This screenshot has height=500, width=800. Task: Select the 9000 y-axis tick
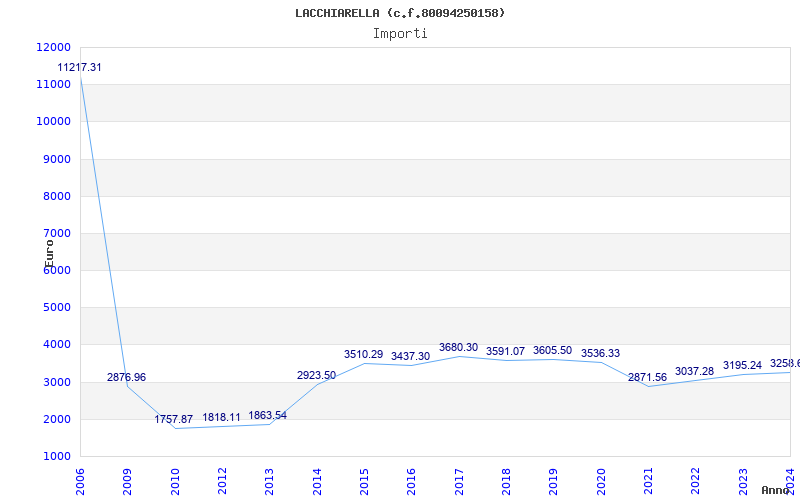(56, 159)
